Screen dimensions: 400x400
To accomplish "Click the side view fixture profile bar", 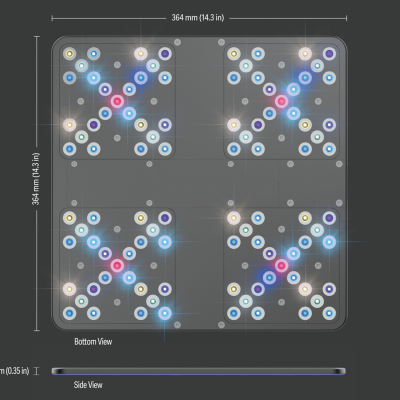I will pos(199,371).
